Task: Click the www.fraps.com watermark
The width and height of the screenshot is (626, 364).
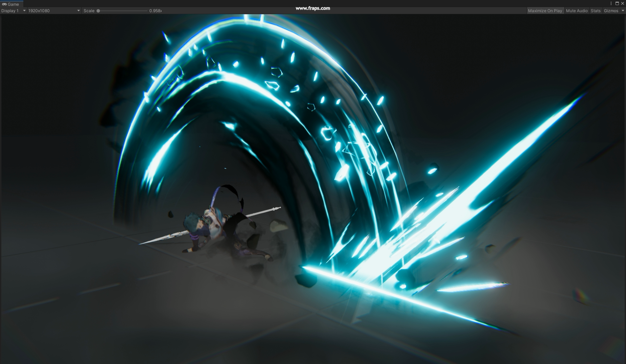Action: [x=312, y=8]
